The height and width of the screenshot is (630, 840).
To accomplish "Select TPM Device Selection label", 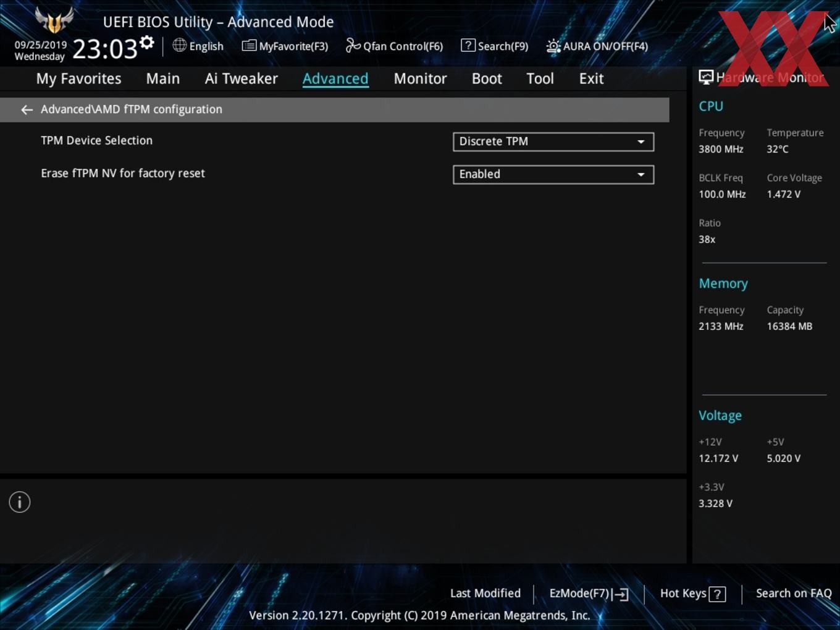I will click(x=96, y=140).
